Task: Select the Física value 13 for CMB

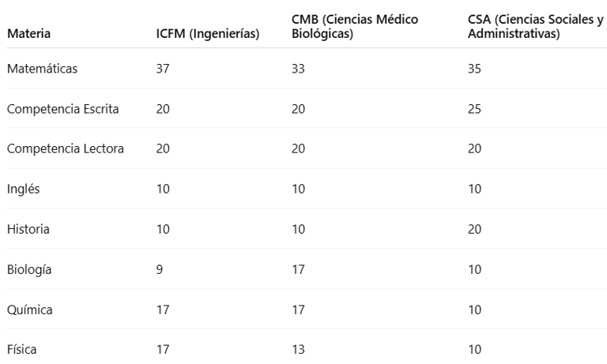Action: [x=299, y=351]
